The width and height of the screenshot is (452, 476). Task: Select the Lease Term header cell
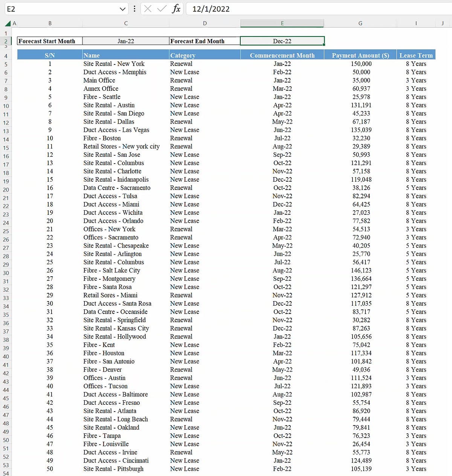click(x=416, y=55)
